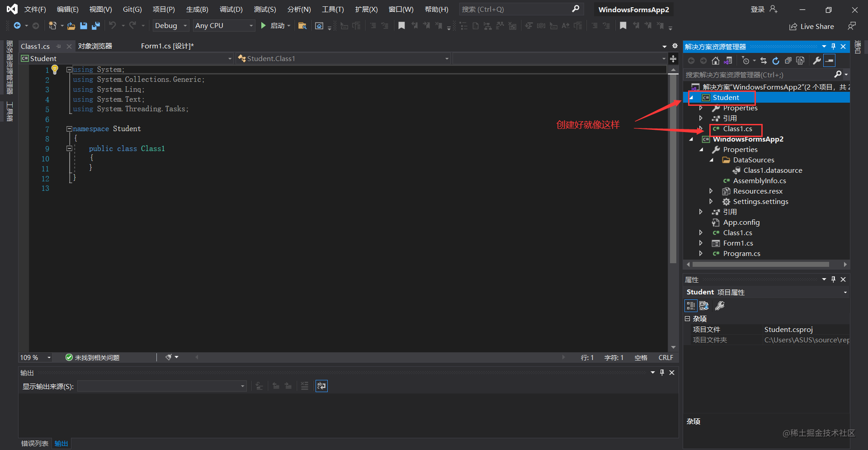Expand the Form1.cs tree node
Screen dimensions: 868x450
(701, 243)
